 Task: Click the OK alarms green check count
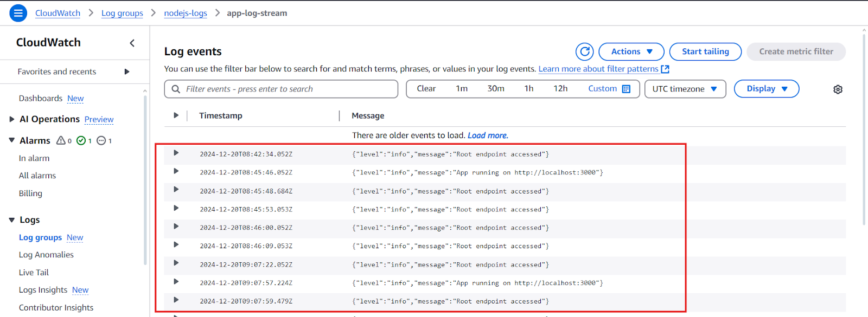(84, 140)
